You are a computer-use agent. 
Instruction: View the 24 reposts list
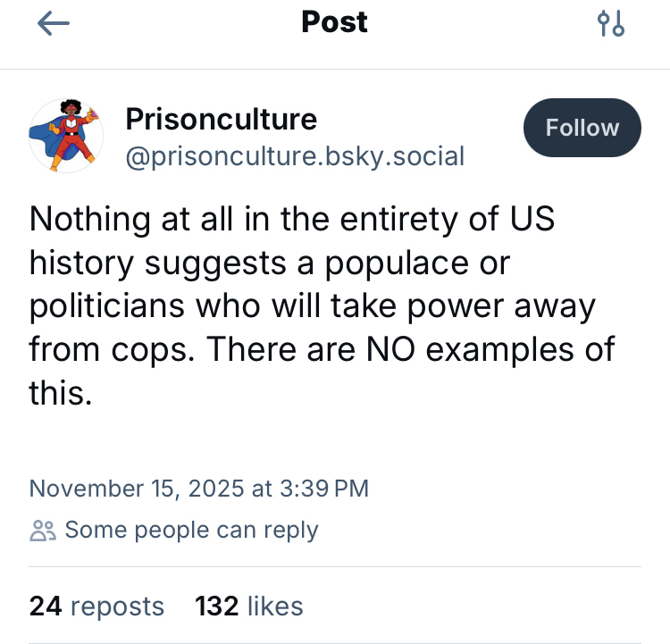point(96,606)
